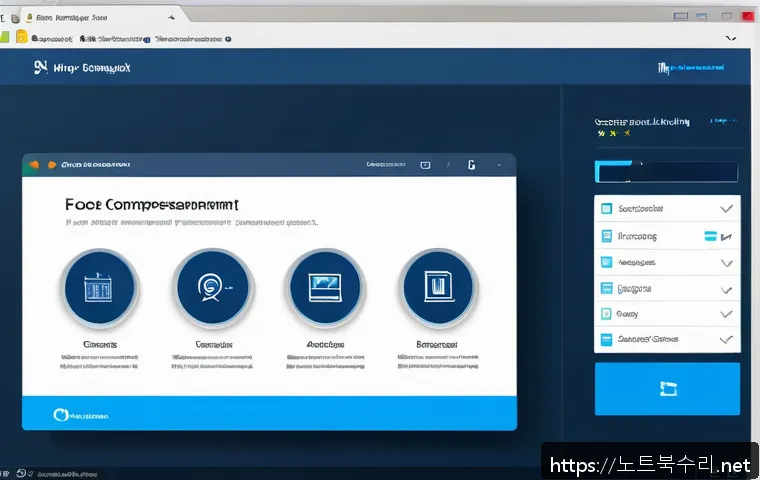Toggle the checkbox in the third list row
This screenshot has height=480, width=760.
[x=605, y=262]
